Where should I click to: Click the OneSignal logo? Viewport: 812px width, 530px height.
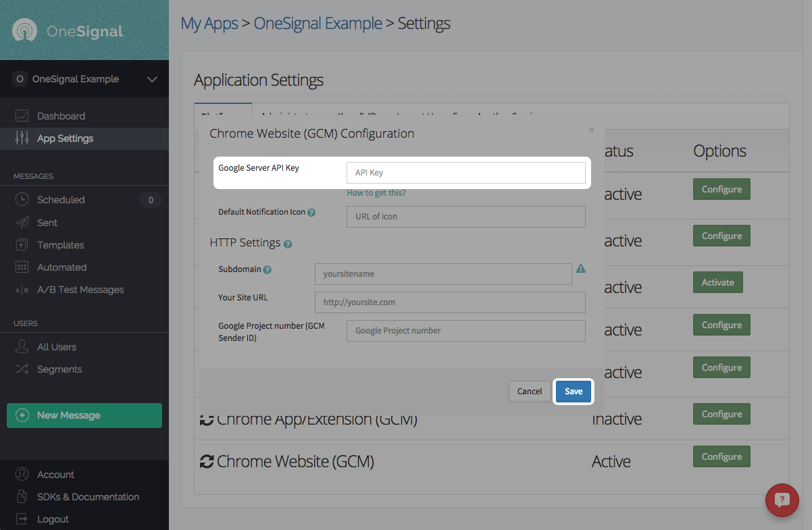coord(68,31)
